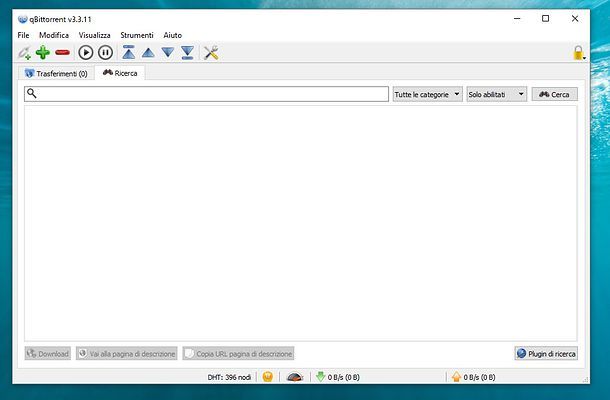Click the qBittorrent title bar logo
This screenshot has width=610, height=400.
pos(23,19)
